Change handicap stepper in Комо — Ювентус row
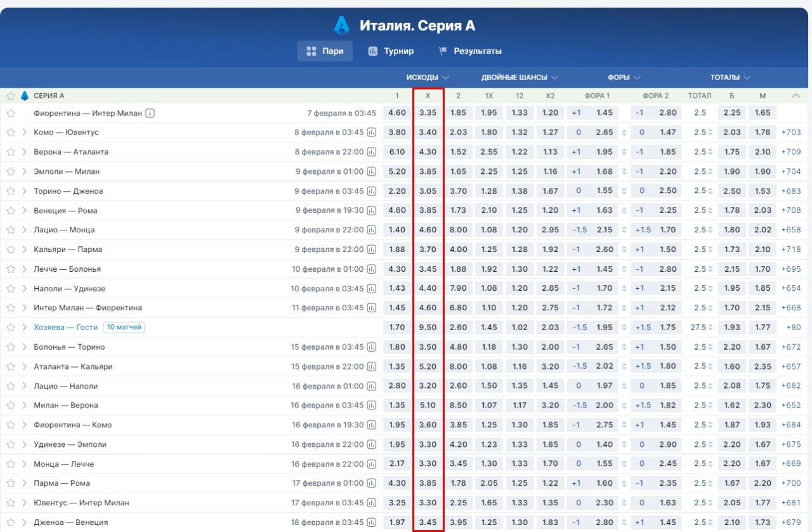Image resolution: width=812 pixels, height=532 pixels. pyautogui.click(x=624, y=132)
